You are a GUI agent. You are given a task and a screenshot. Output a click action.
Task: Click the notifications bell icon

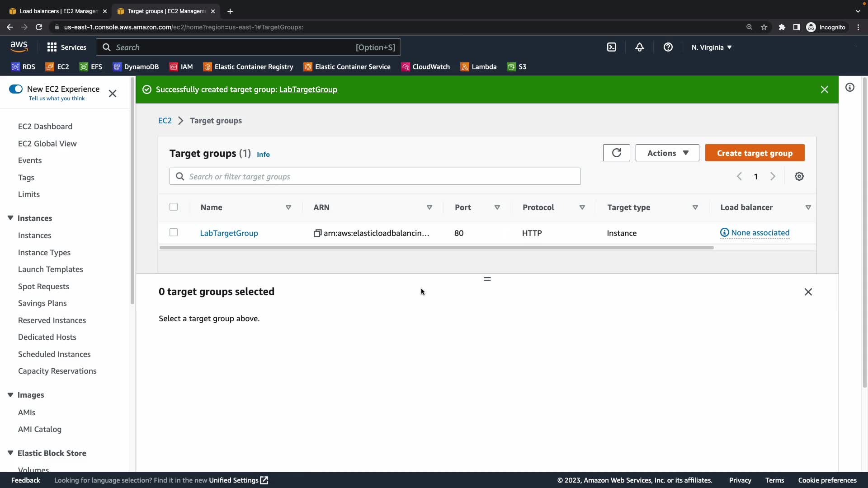coord(639,47)
